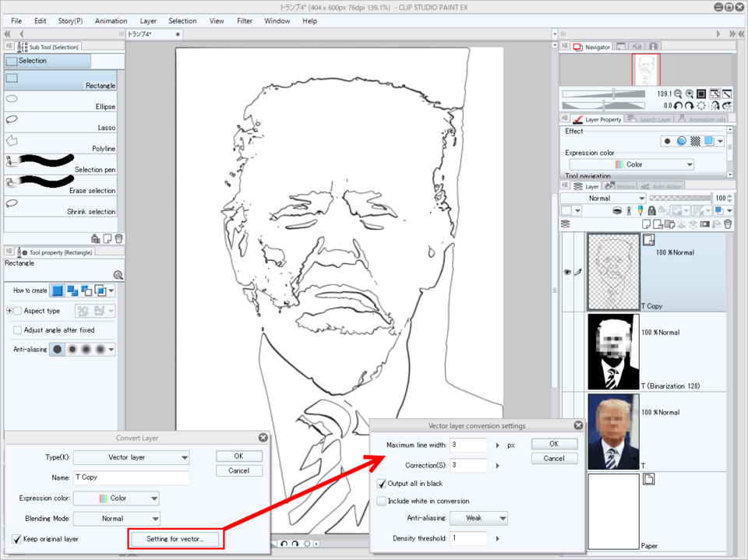Choose the Selection pen sub tool
Viewport: 748px width, 560px height.
pyautogui.click(x=61, y=164)
